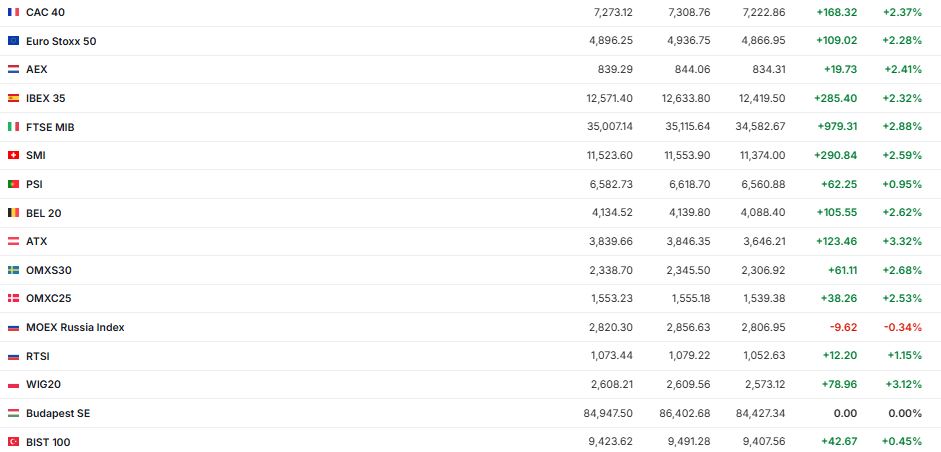Open the OMXC25 index page

pos(48,298)
